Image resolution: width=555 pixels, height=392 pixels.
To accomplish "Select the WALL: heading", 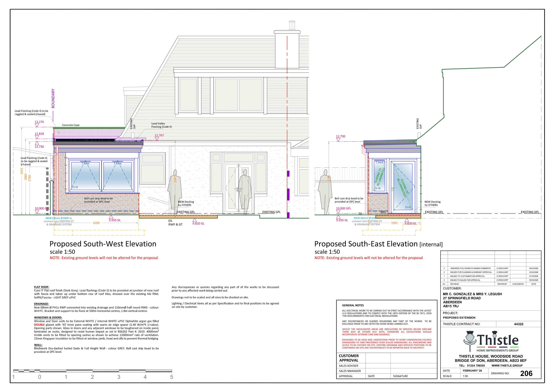I will coord(38,345).
